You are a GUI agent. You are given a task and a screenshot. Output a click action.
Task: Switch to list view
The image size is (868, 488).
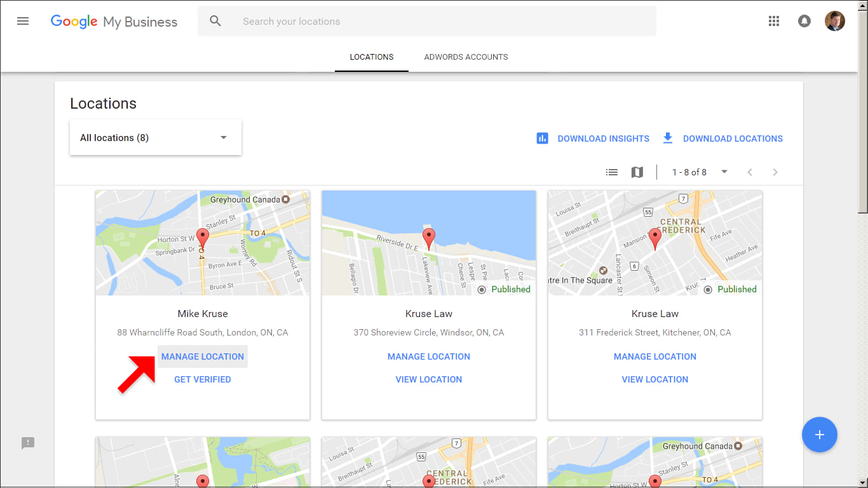click(x=612, y=172)
